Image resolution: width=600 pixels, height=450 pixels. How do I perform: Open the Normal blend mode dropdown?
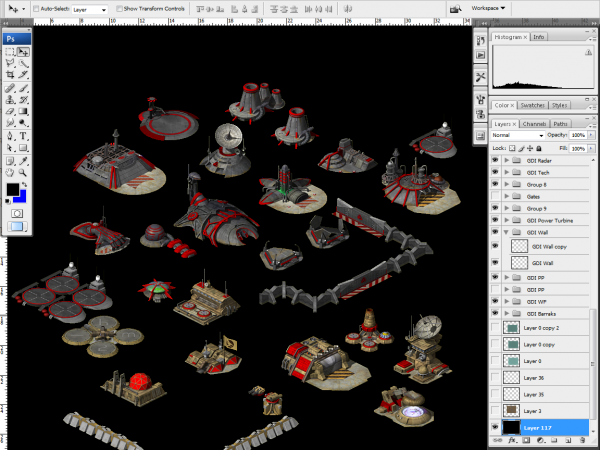518,135
